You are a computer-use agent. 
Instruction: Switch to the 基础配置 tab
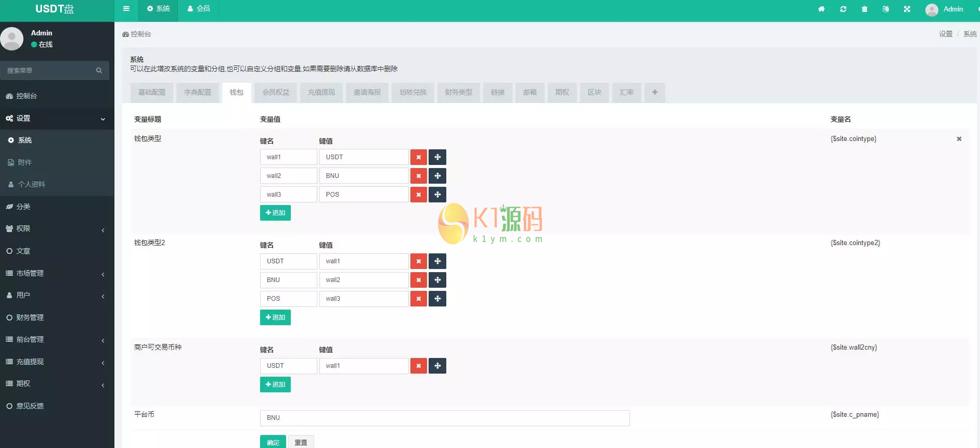coord(152,92)
